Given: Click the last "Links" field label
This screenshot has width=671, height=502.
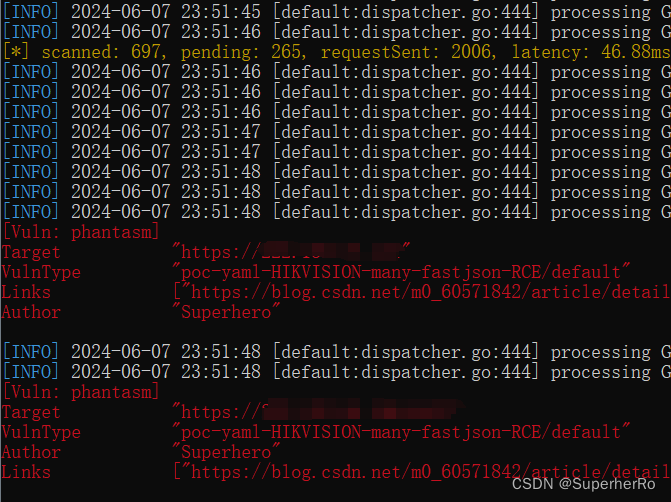Looking at the screenshot, I should point(26,471).
